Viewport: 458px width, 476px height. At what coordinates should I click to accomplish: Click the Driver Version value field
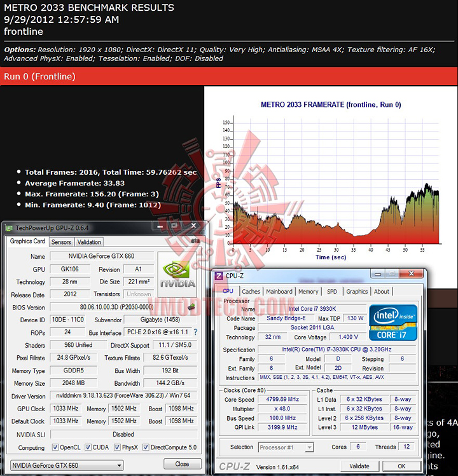[123, 395]
